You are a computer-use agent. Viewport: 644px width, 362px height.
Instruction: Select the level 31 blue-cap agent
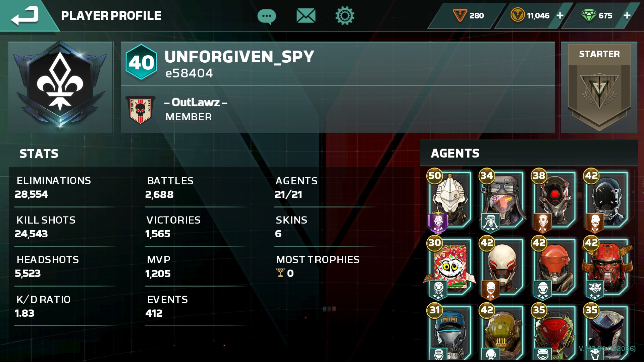point(449,332)
